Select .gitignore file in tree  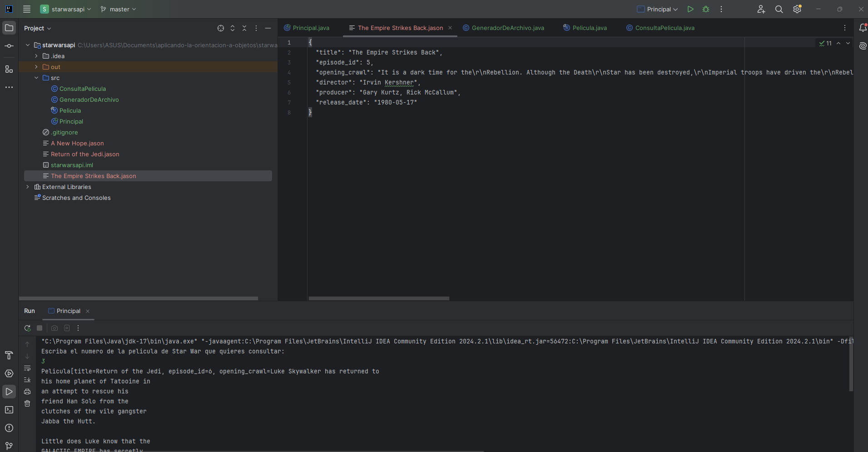point(64,132)
